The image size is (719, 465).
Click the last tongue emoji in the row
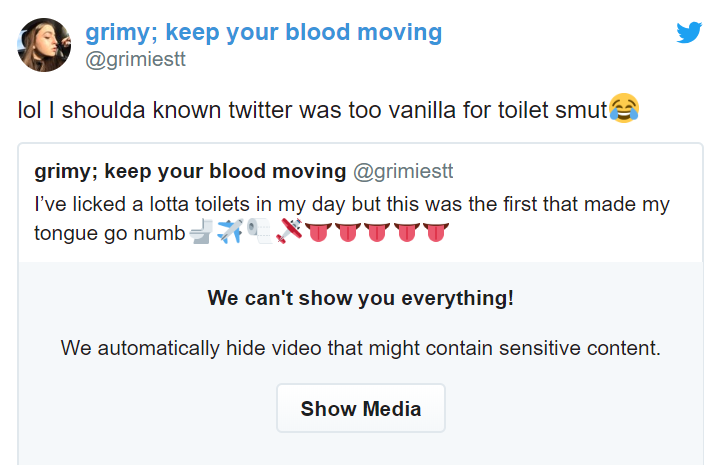tap(436, 232)
